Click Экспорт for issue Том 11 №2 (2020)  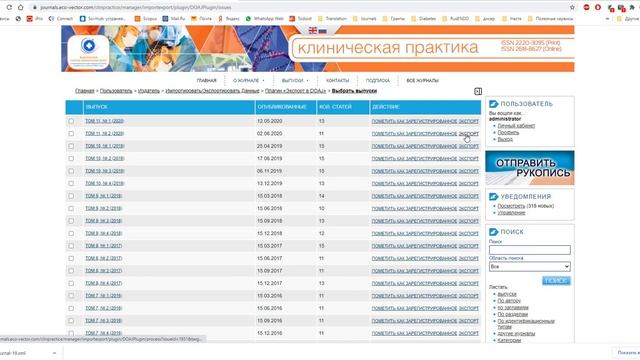pos(469,133)
